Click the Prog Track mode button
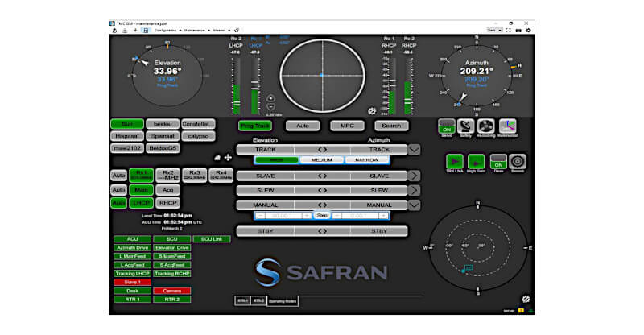 coord(255,126)
